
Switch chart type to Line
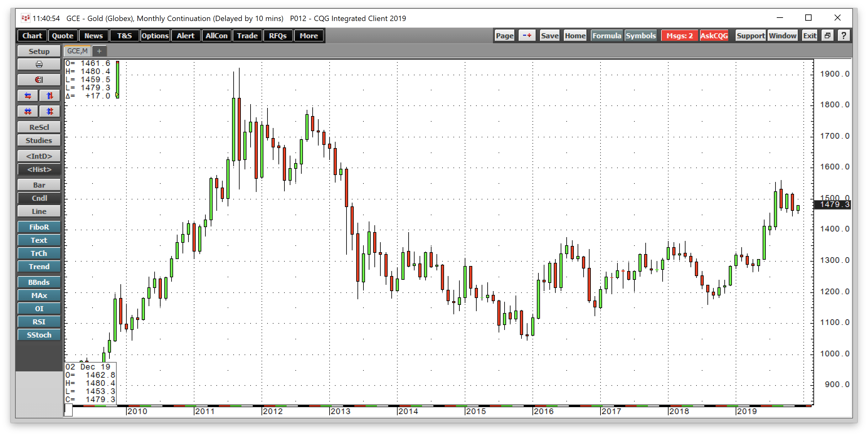[x=39, y=211]
